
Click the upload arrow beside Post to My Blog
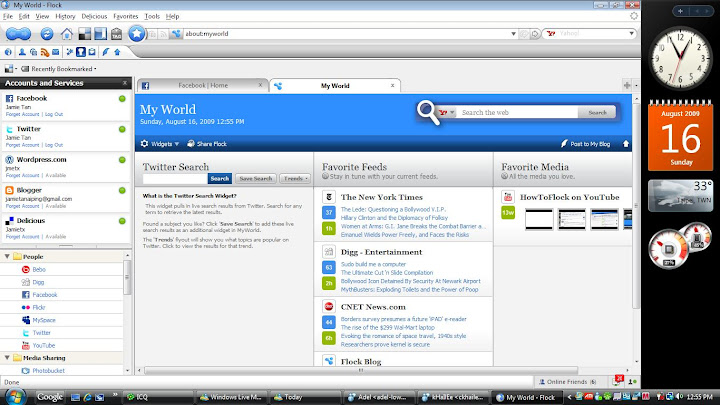[x=625, y=144]
